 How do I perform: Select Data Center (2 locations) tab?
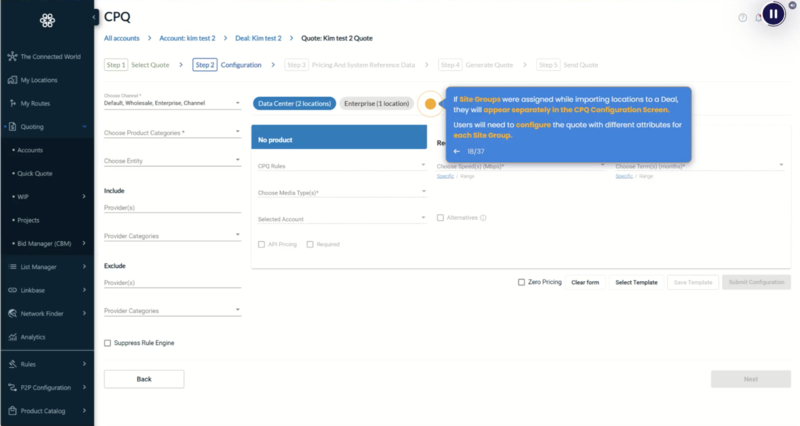click(294, 104)
